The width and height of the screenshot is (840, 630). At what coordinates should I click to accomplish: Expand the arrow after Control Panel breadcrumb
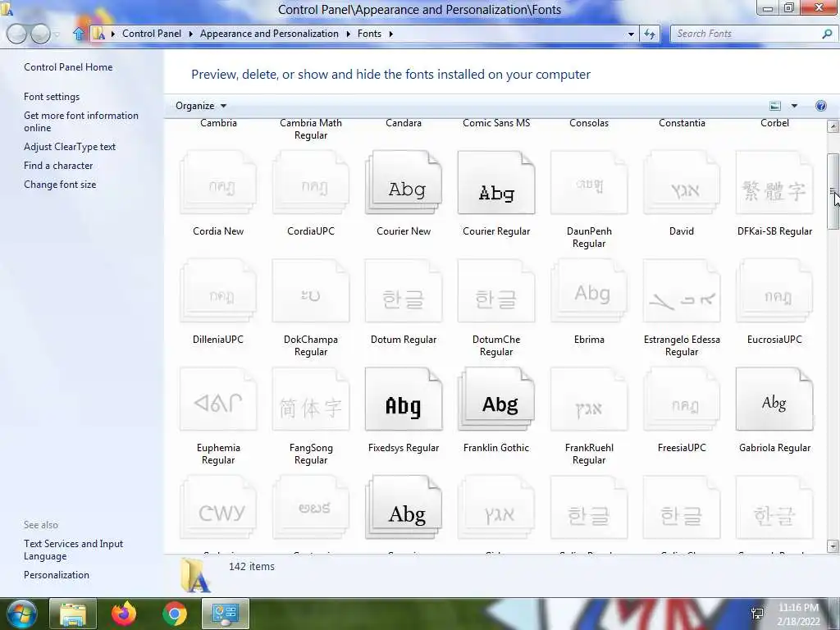coord(190,34)
